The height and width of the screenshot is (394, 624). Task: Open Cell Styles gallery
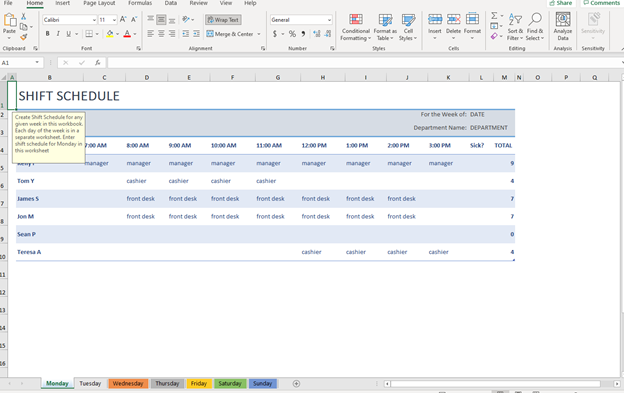(x=408, y=27)
